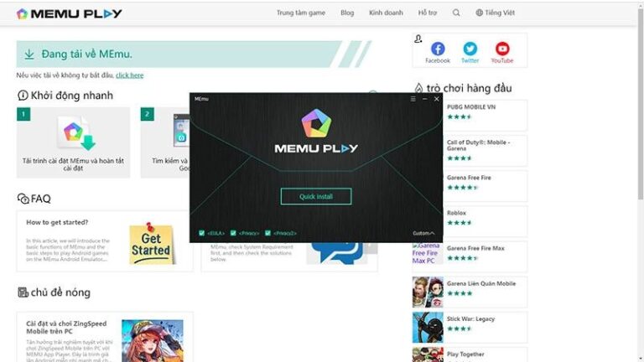
Task: Toggle the Privacy2 checkbox
Action: tap(267, 233)
